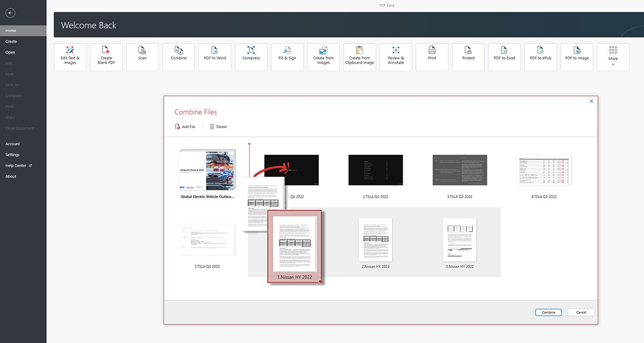
Task: Click the 3.Nissan HY 2022 label
Action: [460, 266]
